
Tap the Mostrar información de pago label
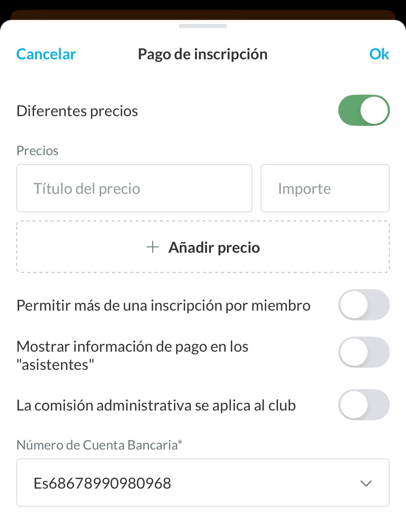click(x=132, y=355)
